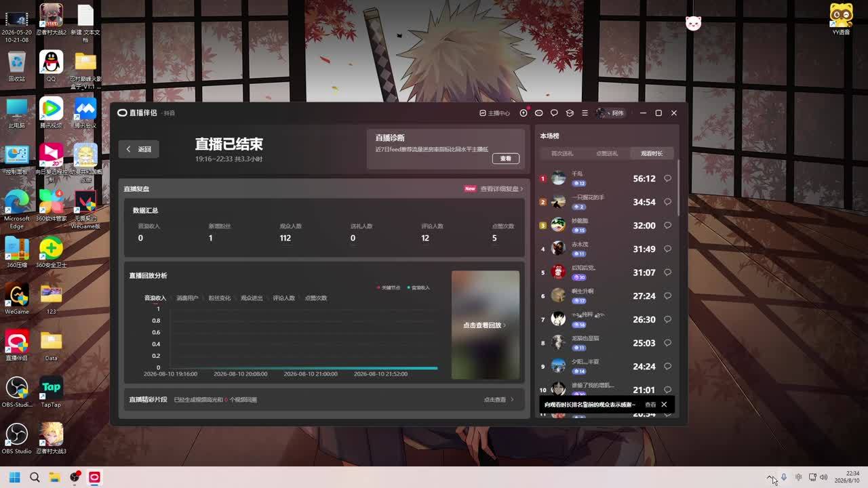Open the 腾讯视频 desktop shortcut
Viewport: 868px width, 488px height.
(x=51, y=113)
